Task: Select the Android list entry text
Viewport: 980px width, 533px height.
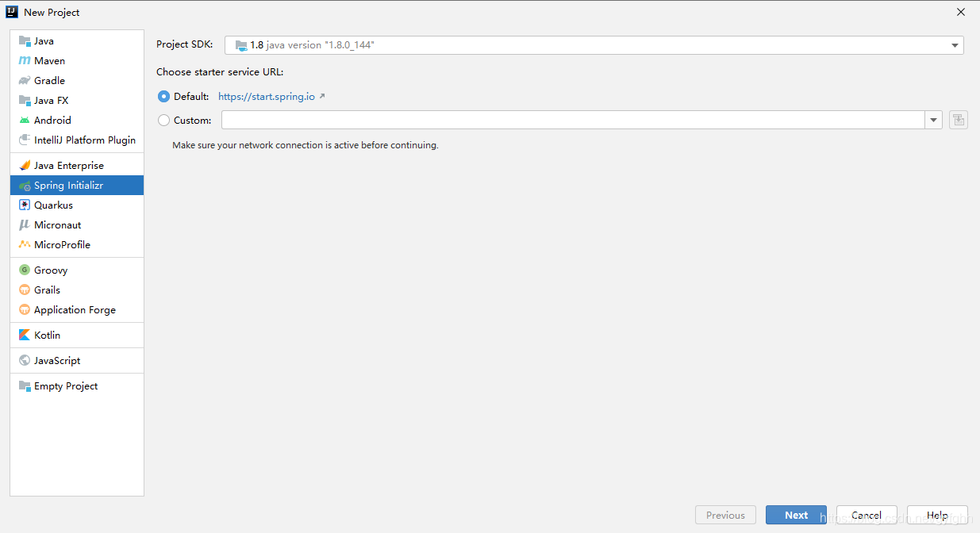Action: 52,120
